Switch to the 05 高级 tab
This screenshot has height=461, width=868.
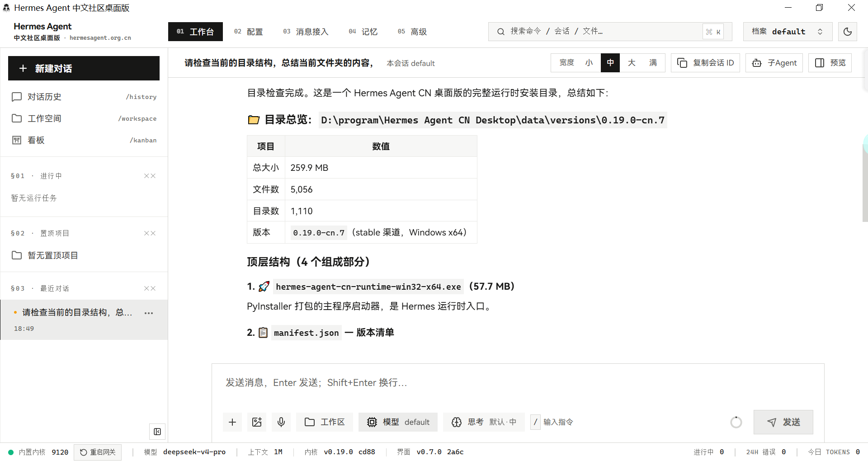(x=412, y=32)
